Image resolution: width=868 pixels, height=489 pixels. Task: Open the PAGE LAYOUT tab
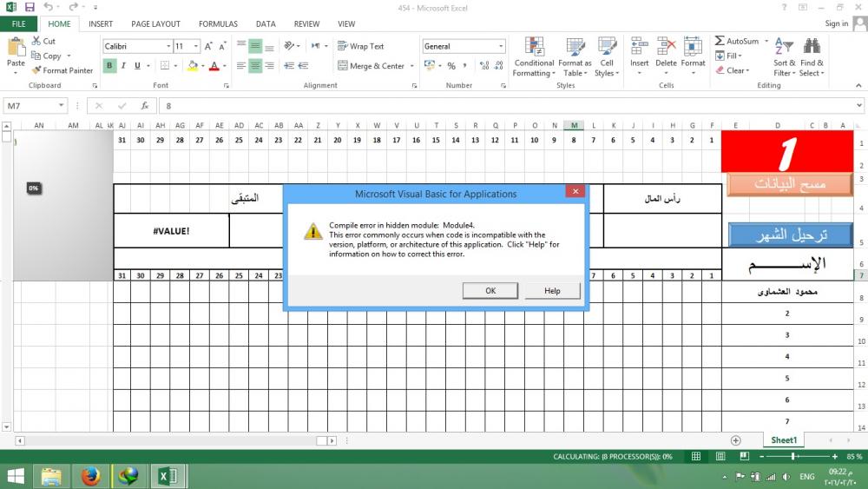[156, 24]
